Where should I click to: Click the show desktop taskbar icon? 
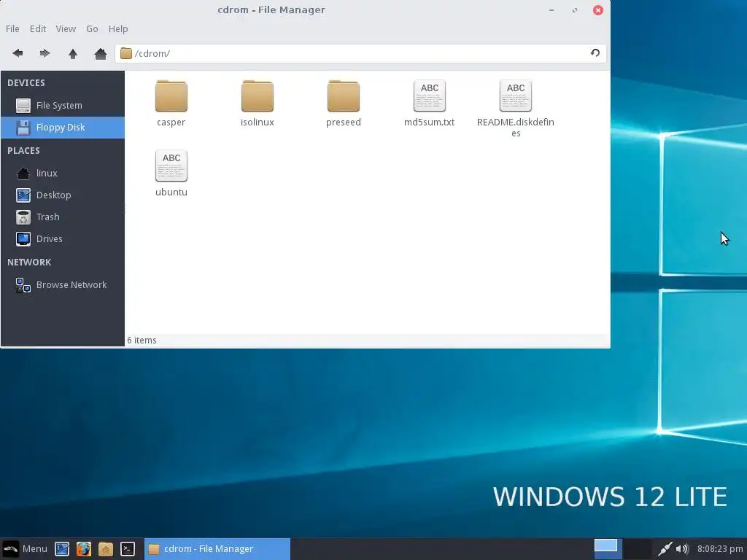click(x=63, y=549)
